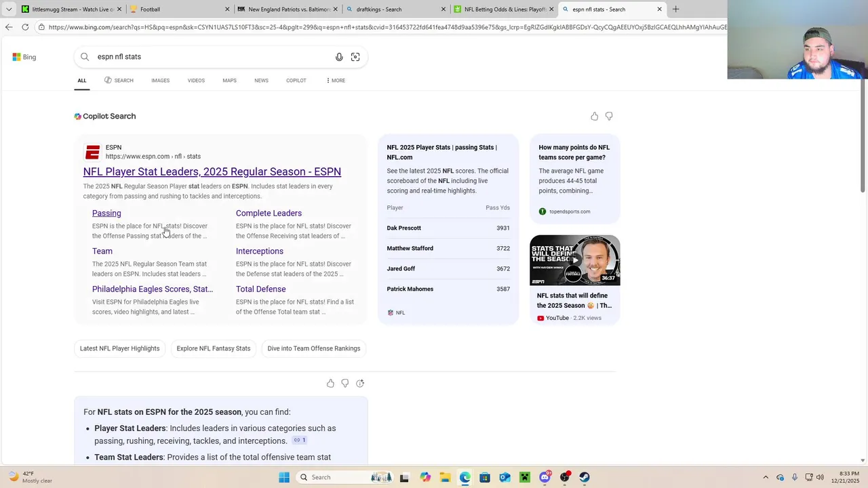Click Dak Prescott row in stats table

tap(448, 228)
